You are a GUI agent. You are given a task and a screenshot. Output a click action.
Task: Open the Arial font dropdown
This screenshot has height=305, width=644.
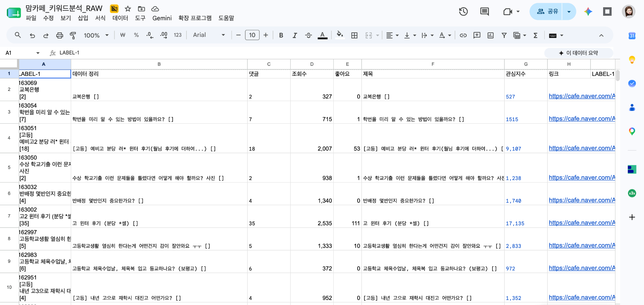pyautogui.click(x=209, y=35)
